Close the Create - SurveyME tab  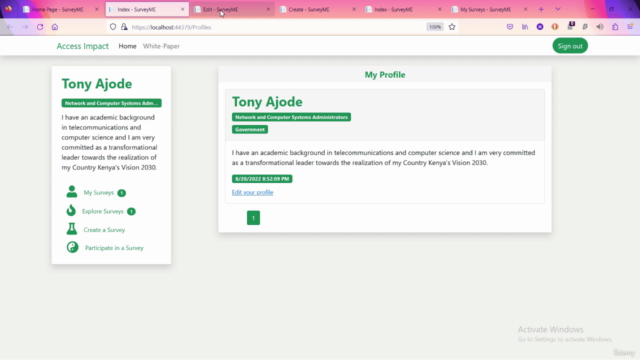(x=354, y=9)
